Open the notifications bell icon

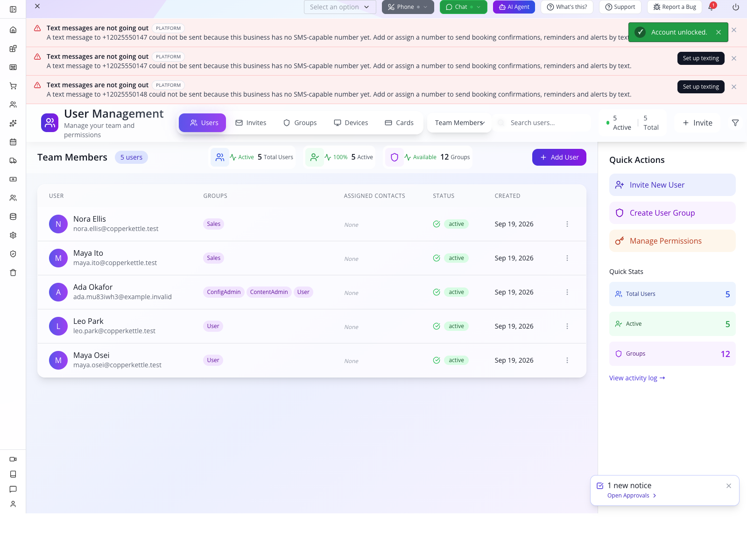[x=711, y=7]
